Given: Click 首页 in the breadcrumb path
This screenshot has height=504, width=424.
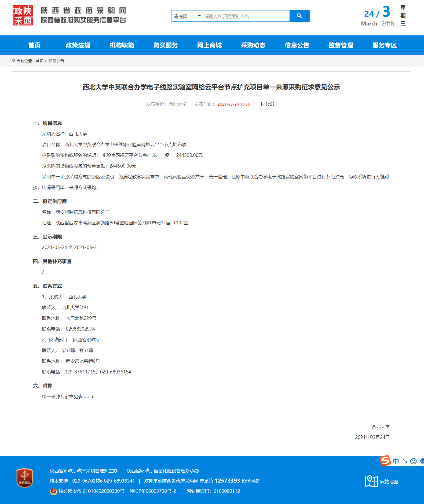Looking at the screenshot, I should click(40, 61).
